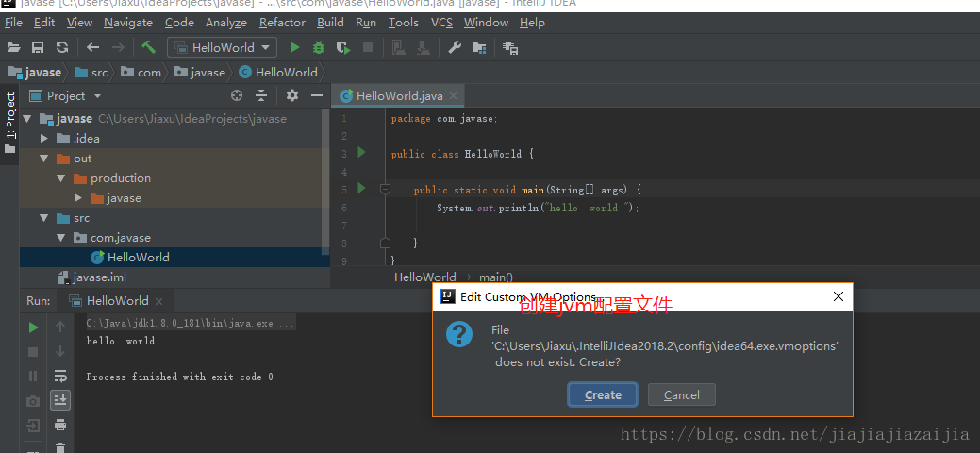Click Create in the VM Options dialog
The image size is (980, 453).
point(603,394)
